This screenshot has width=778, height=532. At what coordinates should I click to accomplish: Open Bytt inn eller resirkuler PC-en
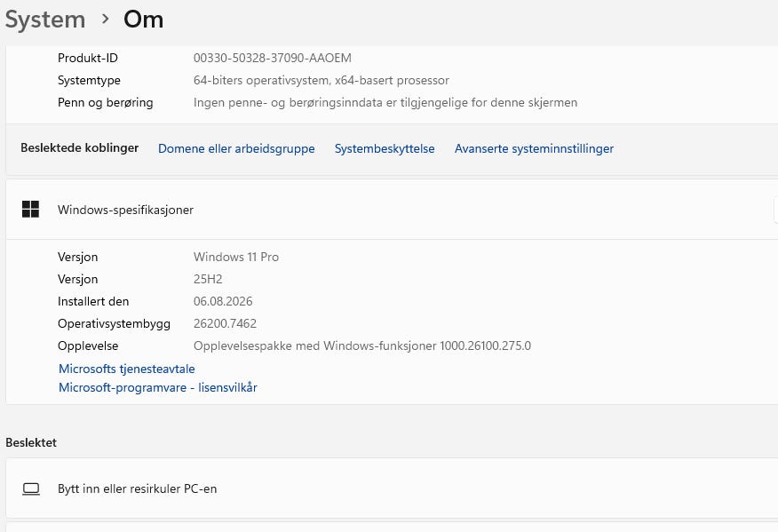click(392, 488)
